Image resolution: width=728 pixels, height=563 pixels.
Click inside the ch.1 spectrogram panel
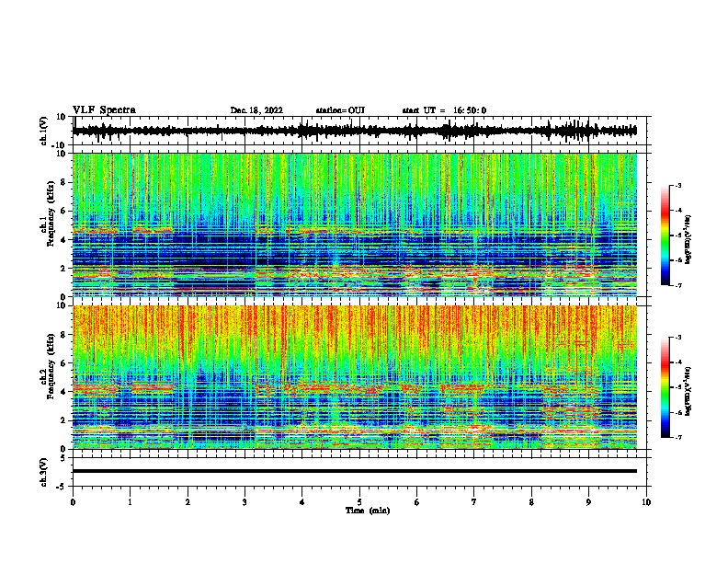(x=355, y=224)
